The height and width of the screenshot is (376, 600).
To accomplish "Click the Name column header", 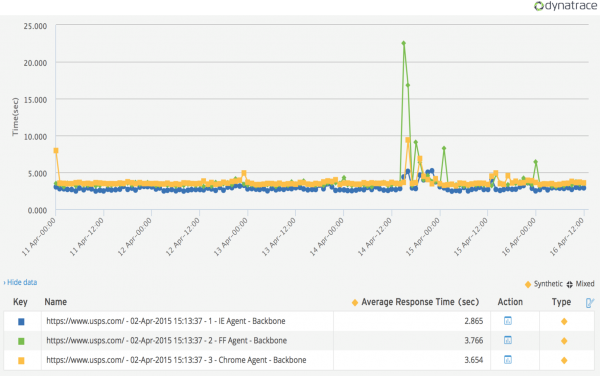I will click(55, 302).
